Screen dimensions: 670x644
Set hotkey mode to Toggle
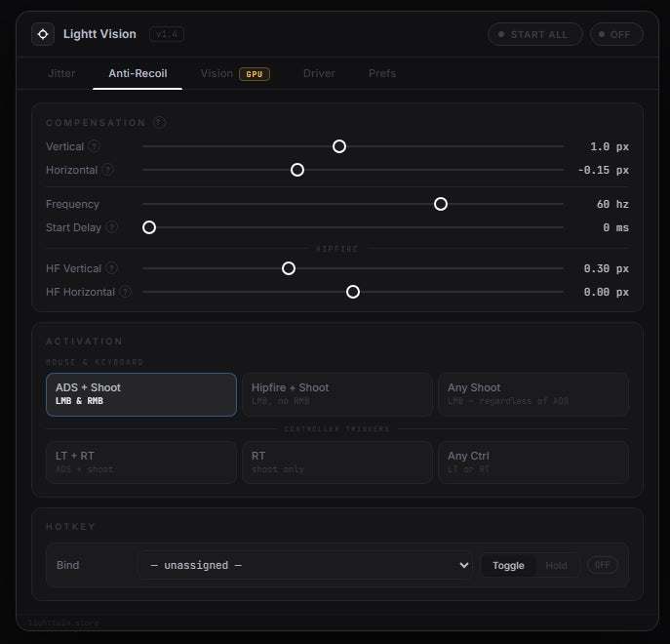coord(508,565)
